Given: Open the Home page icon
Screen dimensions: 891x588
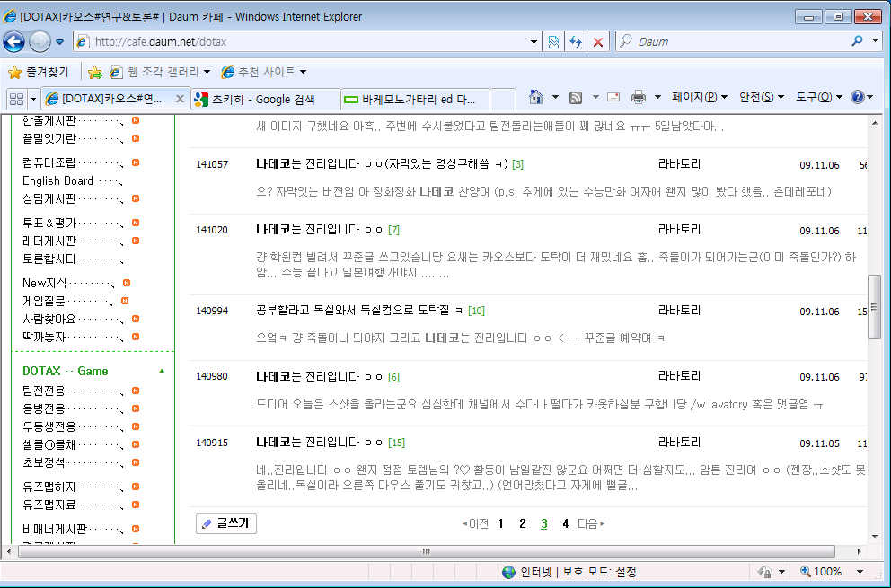Looking at the screenshot, I should coord(536,97).
